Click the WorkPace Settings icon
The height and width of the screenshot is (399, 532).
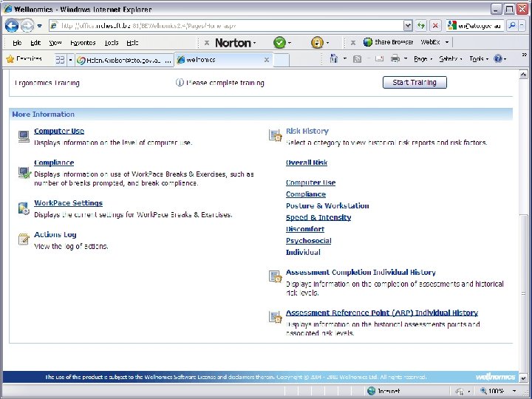[x=24, y=208]
